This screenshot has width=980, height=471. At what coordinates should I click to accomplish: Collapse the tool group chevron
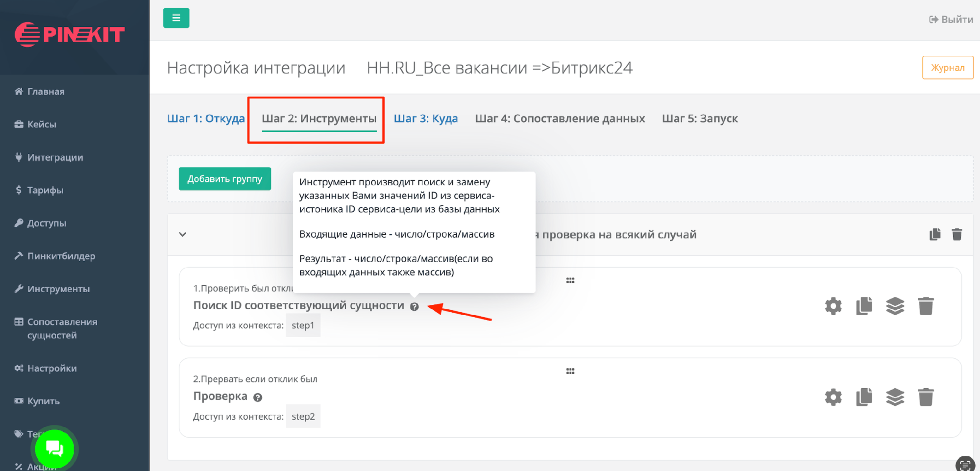[183, 234]
